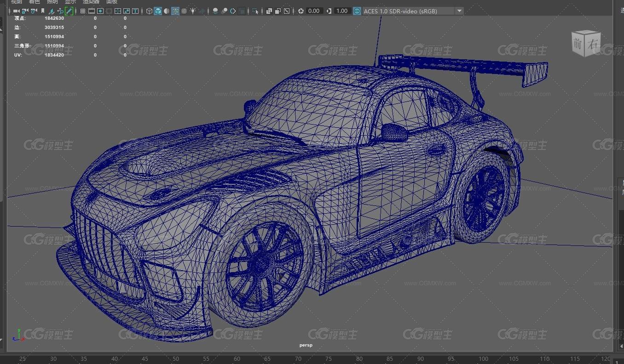Toggle the color management ON button
624x364 pixels.
[x=357, y=11]
